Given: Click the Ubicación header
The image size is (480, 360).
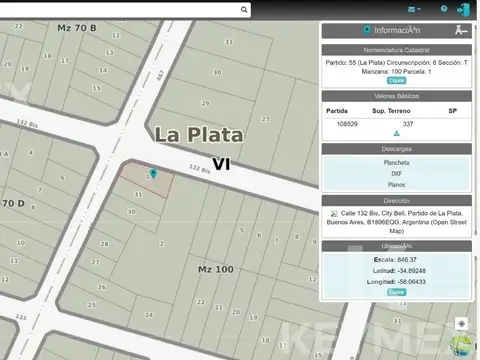Looking at the screenshot, I should pyautogui.click(x=396, y=246).
